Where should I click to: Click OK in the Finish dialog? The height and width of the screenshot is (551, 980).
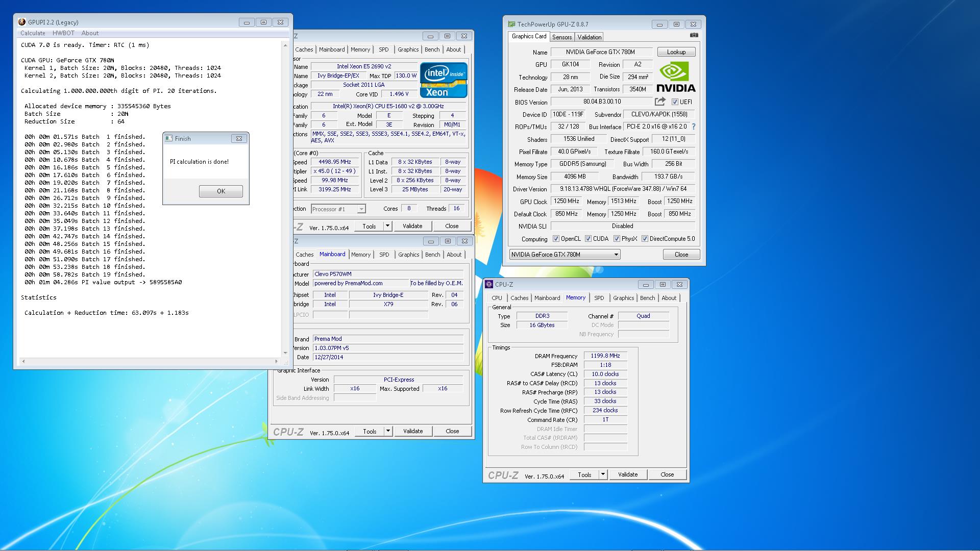pos(221,191)
